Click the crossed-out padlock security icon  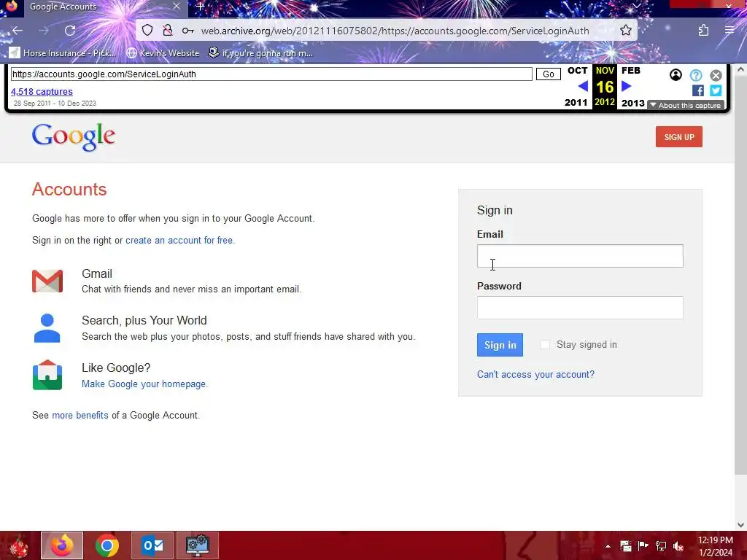tap(167, 31)
